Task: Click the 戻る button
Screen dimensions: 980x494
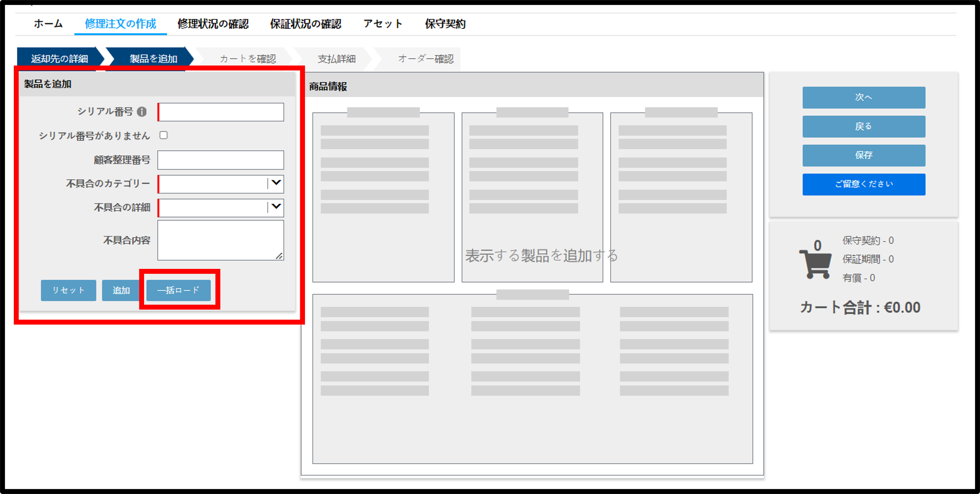Action: coord(864,126)
